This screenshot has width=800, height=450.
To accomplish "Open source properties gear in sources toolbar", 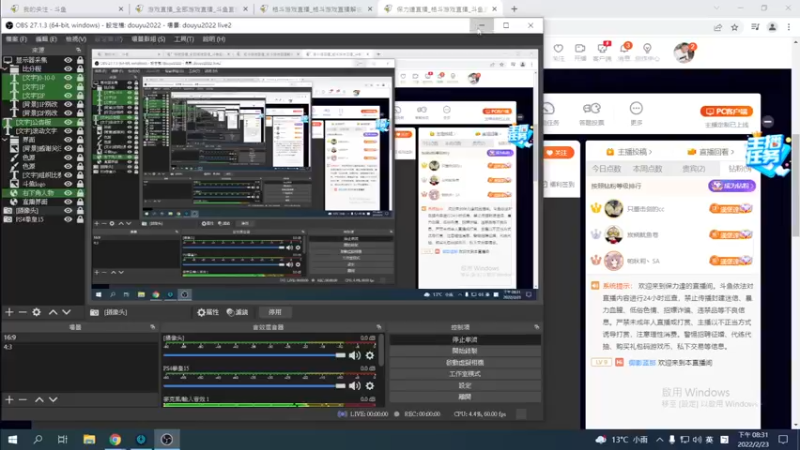I will pyautogui.click(x=37, y=312).
